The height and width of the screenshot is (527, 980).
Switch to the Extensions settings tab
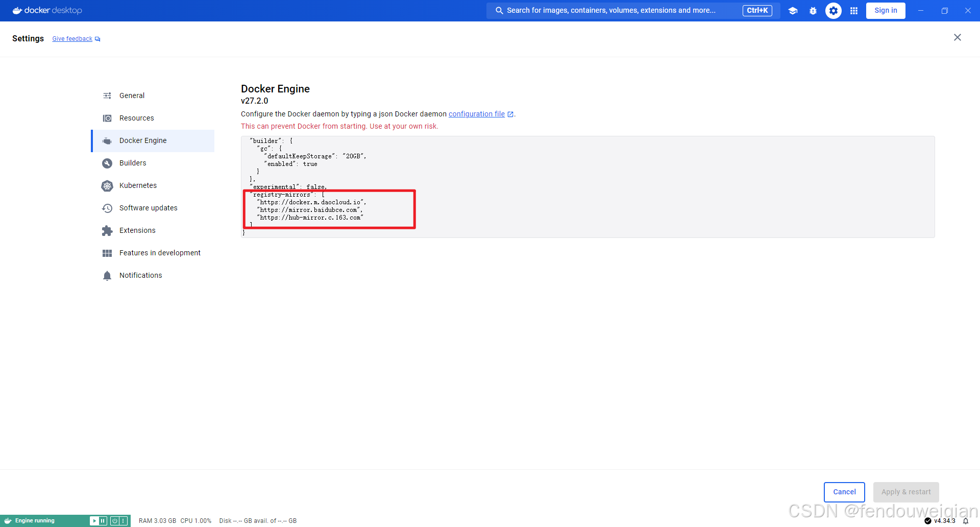[153, 230]
